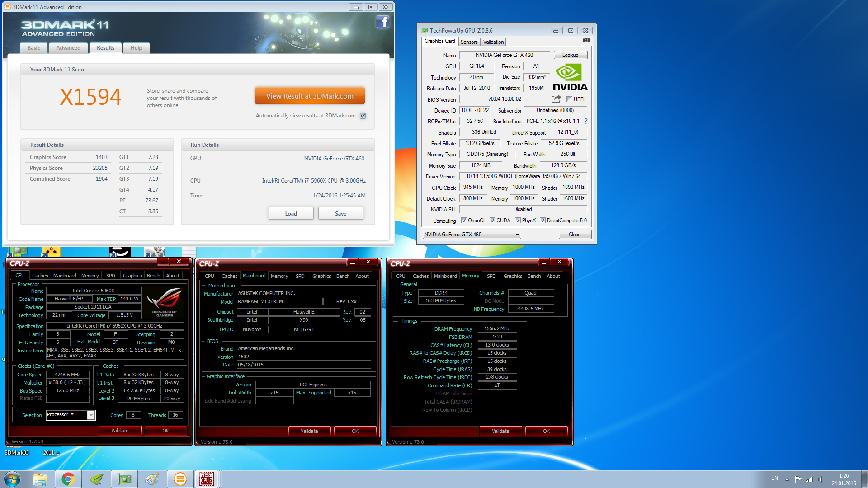Toggle the UEFI checkbox in GPU-Z

pos(569,99)
